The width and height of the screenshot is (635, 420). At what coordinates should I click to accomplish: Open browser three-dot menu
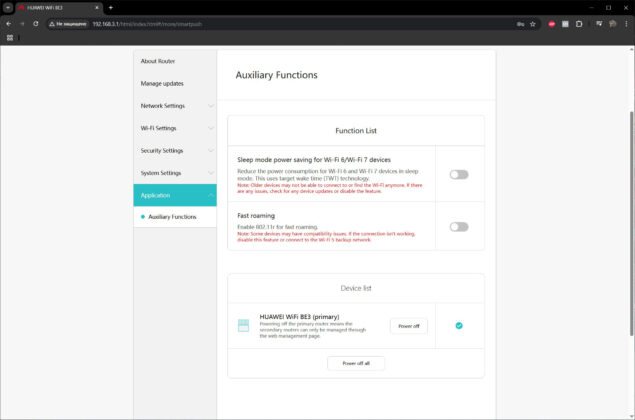click(626, 24)
